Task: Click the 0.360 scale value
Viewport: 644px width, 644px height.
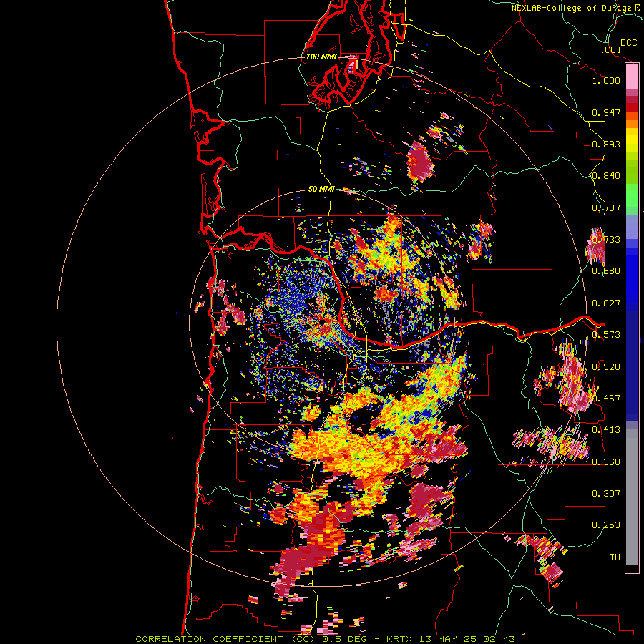Action: (x=606, y=462)
